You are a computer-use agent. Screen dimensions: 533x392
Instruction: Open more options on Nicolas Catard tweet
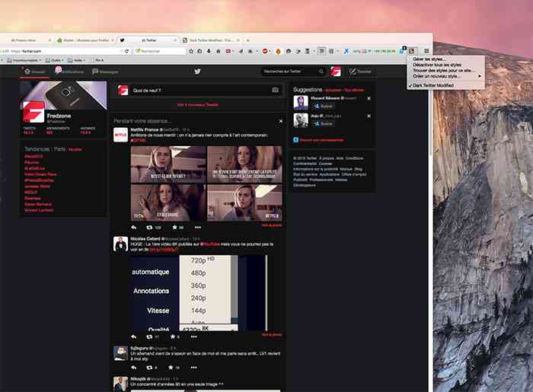tap(193, 336)
